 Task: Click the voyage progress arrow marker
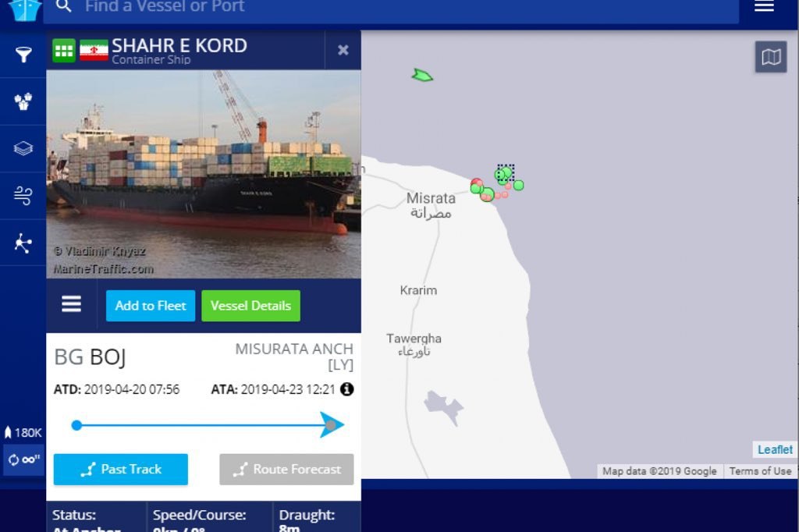coord(332,424)
